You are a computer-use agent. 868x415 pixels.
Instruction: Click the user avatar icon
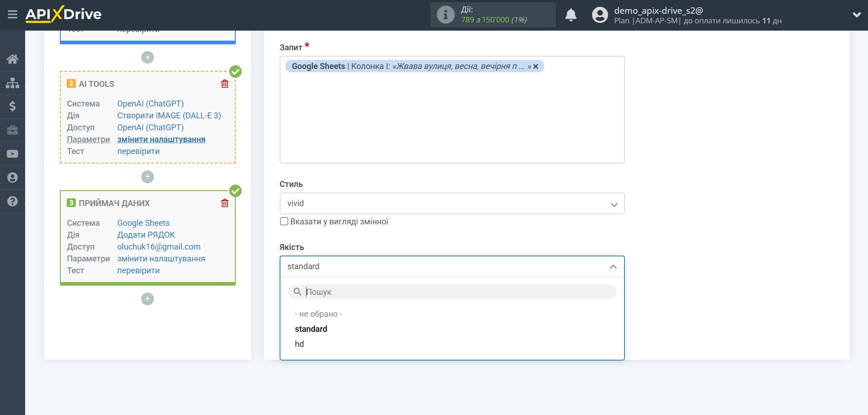click(600, 15)
